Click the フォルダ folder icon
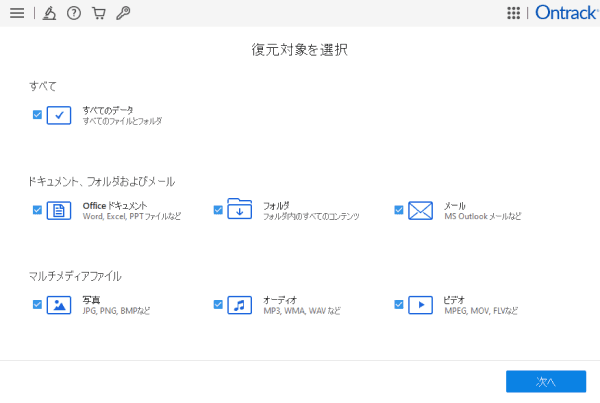 coord(240,209)
